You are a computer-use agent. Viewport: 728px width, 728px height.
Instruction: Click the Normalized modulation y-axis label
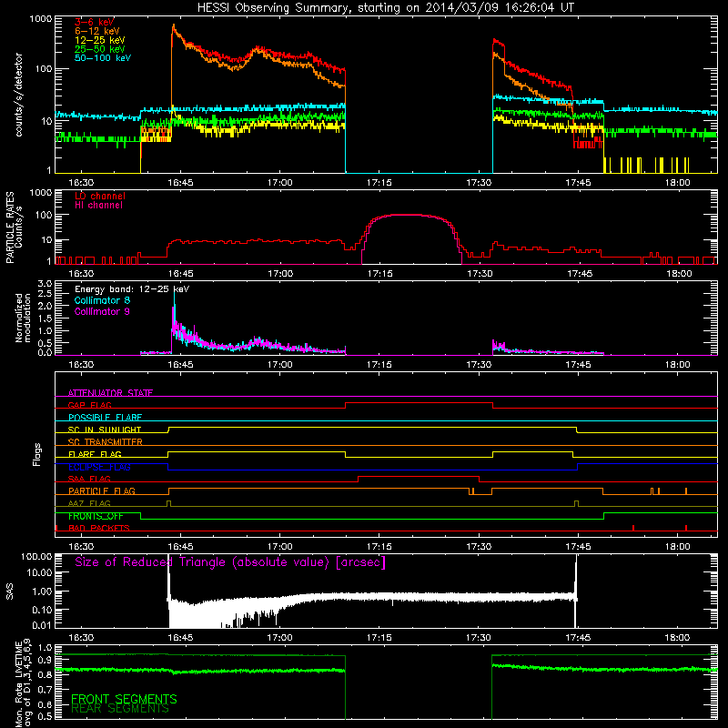point(23,318)
